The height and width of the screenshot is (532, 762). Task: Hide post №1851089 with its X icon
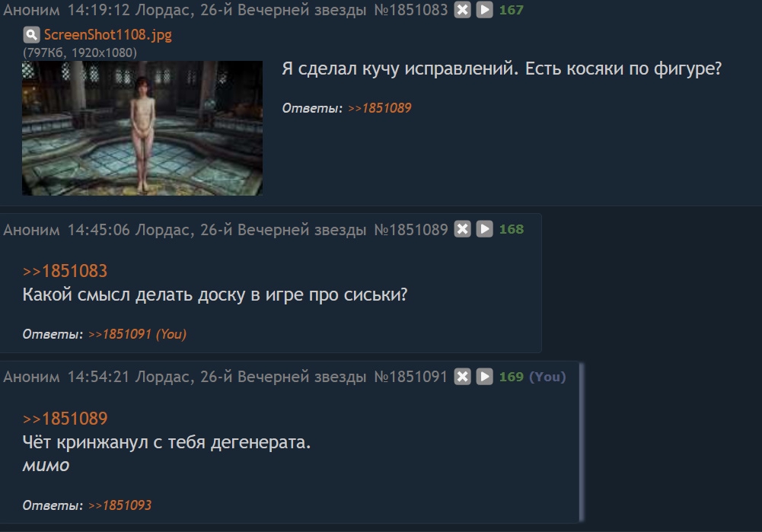[x=462, y=229]
